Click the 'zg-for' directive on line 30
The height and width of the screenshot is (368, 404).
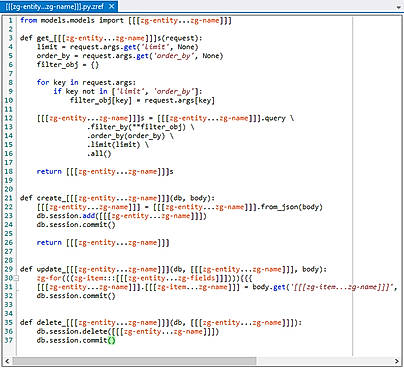tap(144, 278)
